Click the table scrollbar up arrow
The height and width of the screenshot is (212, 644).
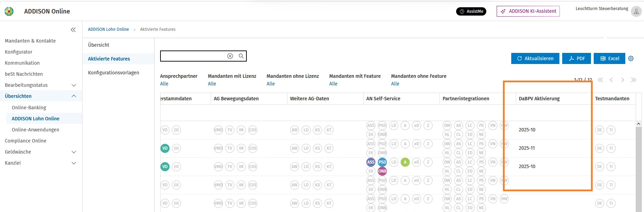[x=638, y=124]
